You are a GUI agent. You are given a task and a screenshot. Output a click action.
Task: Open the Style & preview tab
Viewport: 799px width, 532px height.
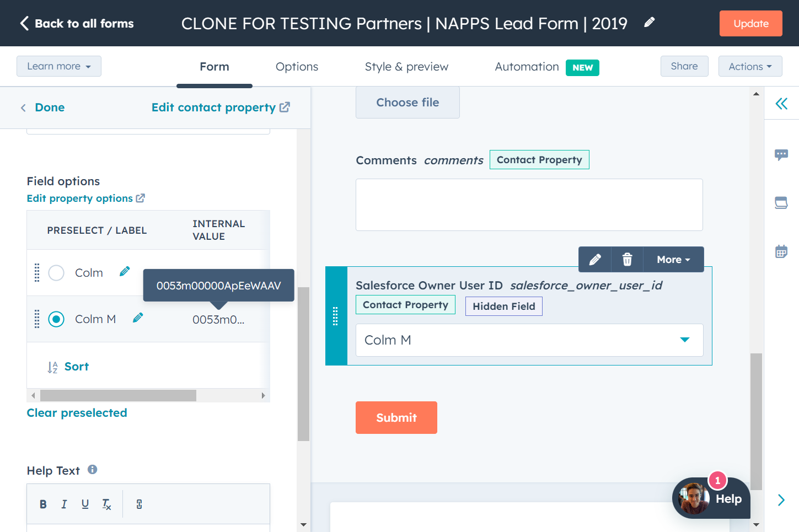406,67
